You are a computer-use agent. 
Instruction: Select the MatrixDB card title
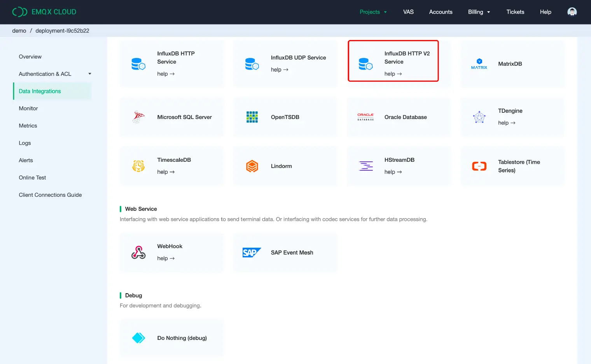pos(510,64)
